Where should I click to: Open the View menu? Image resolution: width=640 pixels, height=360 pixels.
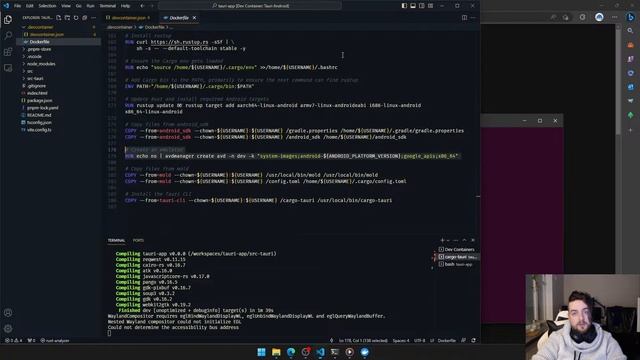(x=66, y=6)
